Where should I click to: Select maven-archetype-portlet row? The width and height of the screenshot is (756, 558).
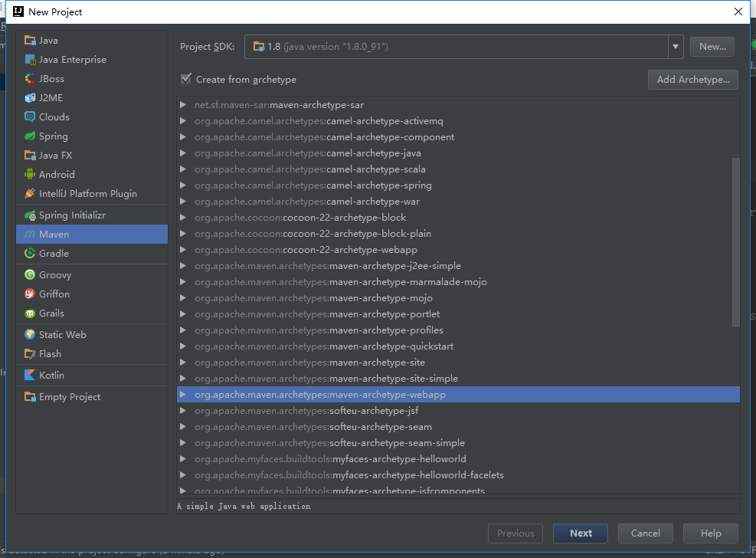(x=458, y=314)
